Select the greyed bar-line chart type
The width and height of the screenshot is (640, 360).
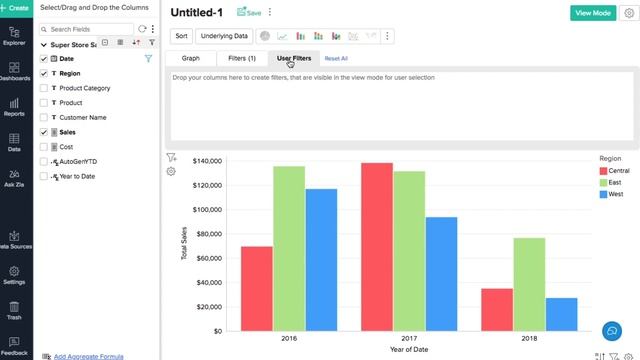pos(353,36)
